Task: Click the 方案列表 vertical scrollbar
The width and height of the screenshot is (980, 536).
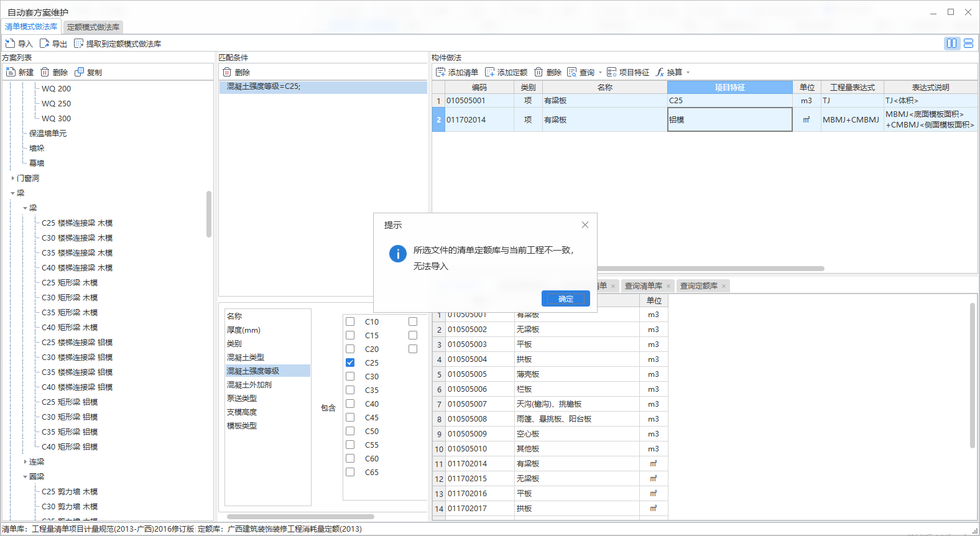Action: (209, 214)
